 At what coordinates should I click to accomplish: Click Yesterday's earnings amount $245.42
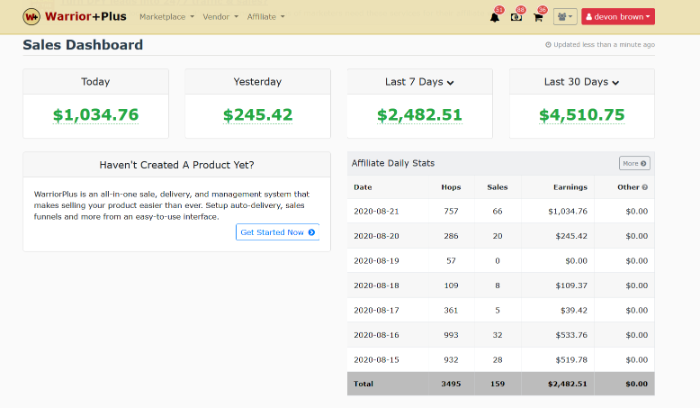(x=258, y=115)
